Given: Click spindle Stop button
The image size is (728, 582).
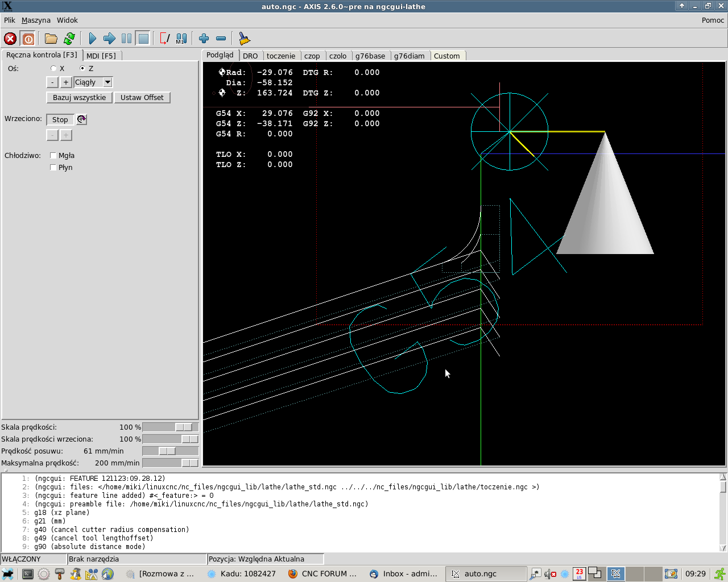Looking at the screenshot, I should coord(60,119).
